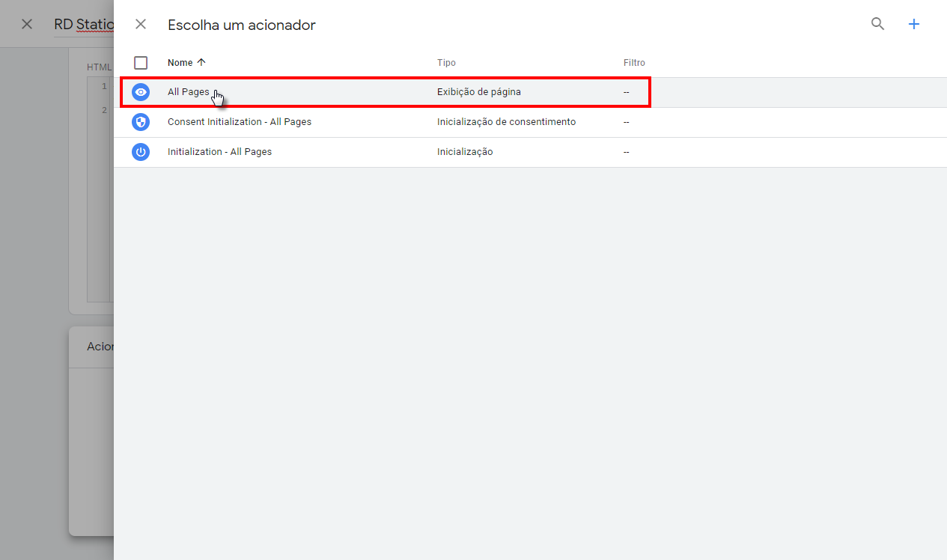Click the sort arrow next to Nome
947x560 pixels.
(x=201, y=62)
